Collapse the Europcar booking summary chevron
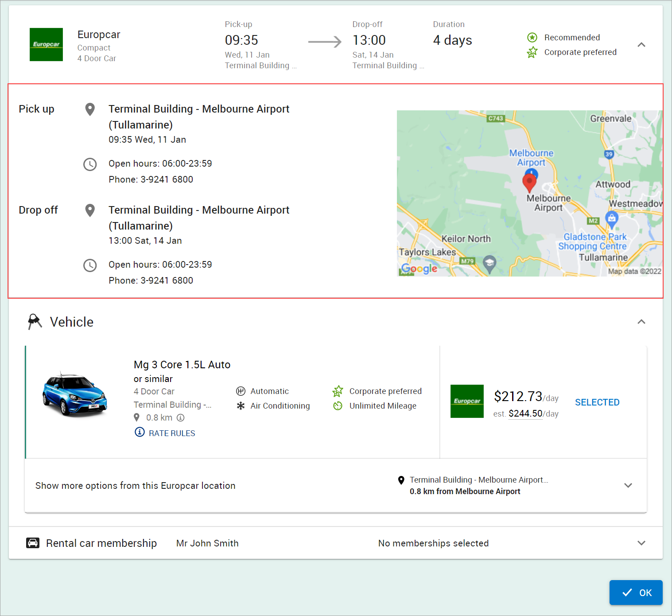The image size is (672, 616). click(x=641, y=45)
